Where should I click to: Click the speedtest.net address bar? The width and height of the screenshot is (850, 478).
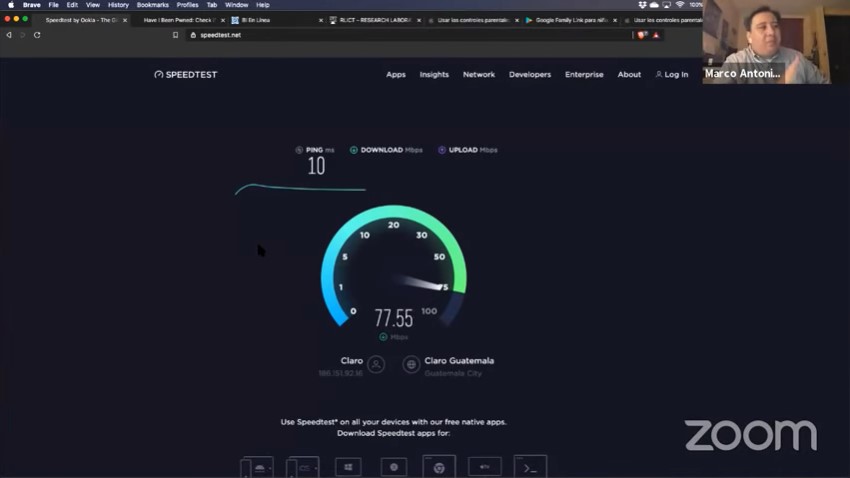[409, 35]
